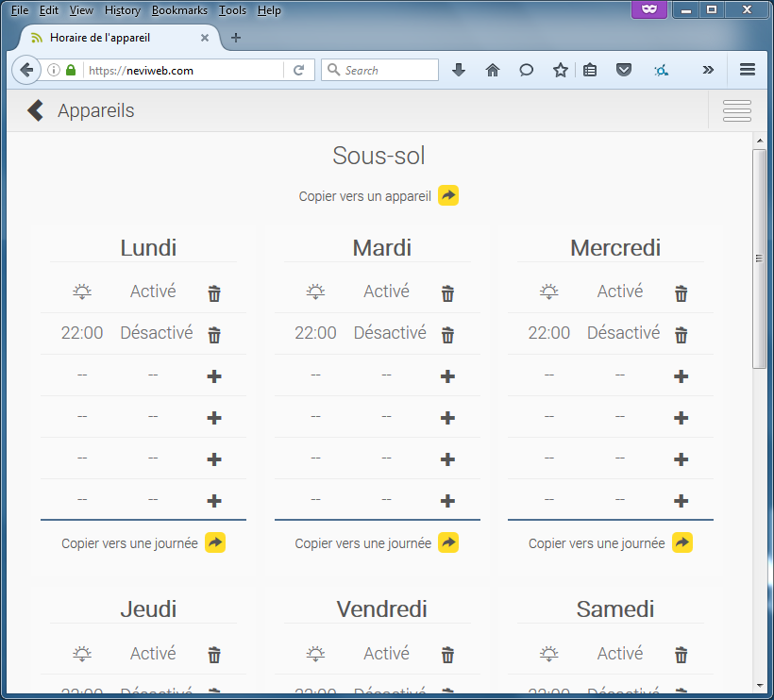Screen dimensions: 774x700
Task: Delete the sunrise entry under Samedi
Action: [x=681, y=655]
